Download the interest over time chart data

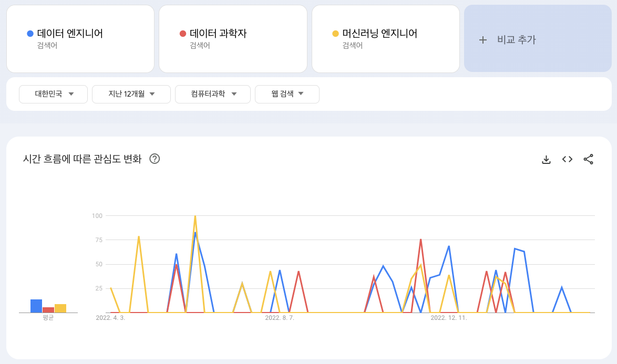click(x=546, y=159)
